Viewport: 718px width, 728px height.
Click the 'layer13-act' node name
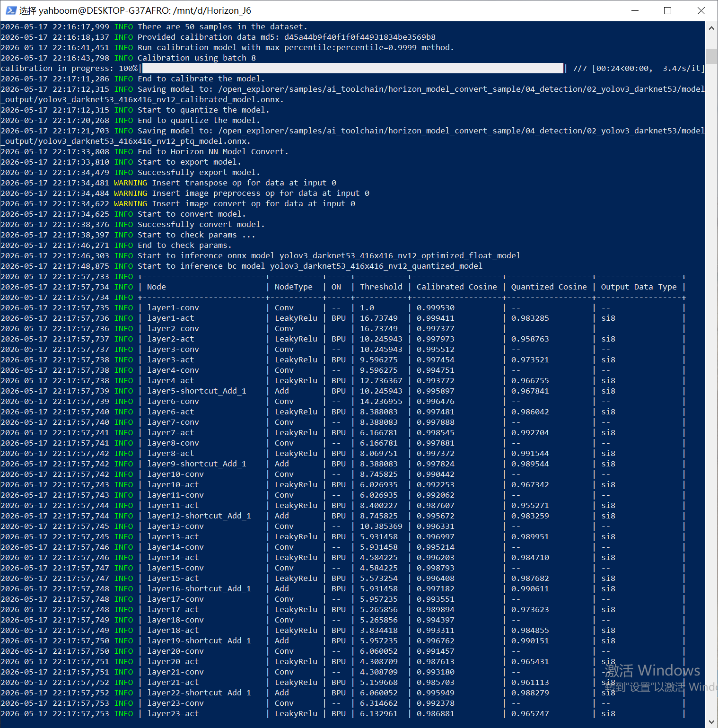pyautogui.click(x=173, y=536)
